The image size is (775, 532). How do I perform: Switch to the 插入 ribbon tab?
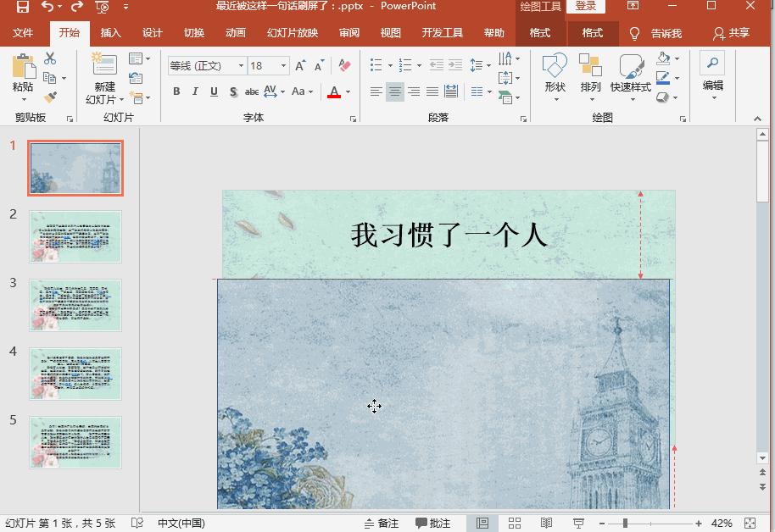pos(111,33)
